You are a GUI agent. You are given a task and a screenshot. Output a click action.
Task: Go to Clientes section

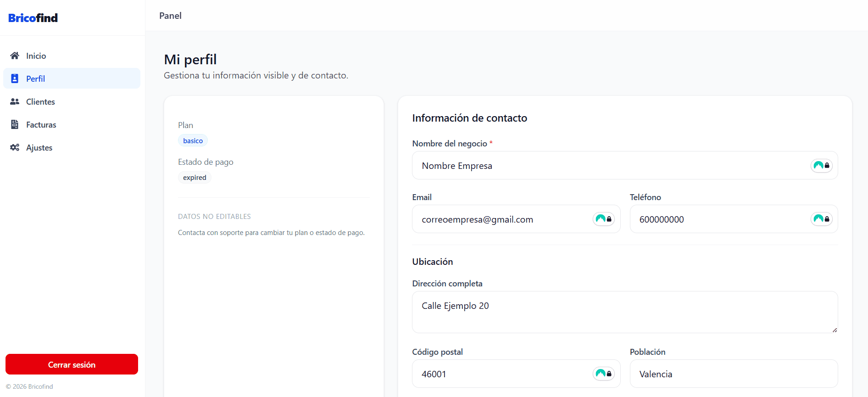pos(72,101)
